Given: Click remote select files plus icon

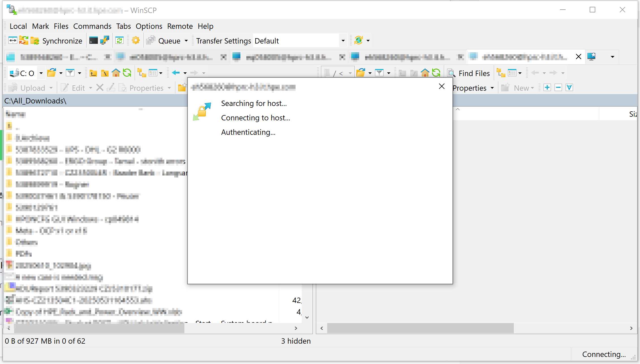Looking at the screenshot, I should (547, 88).
